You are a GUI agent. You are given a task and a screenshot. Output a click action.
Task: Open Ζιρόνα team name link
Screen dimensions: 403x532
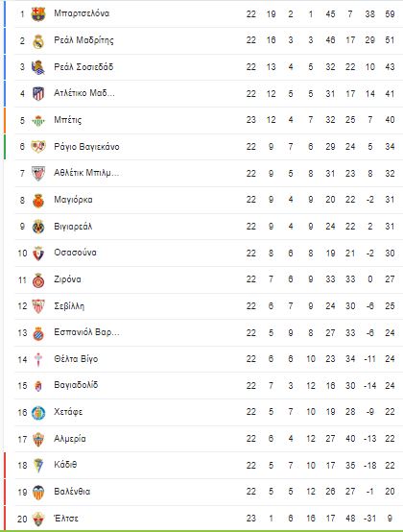point(67,279)
